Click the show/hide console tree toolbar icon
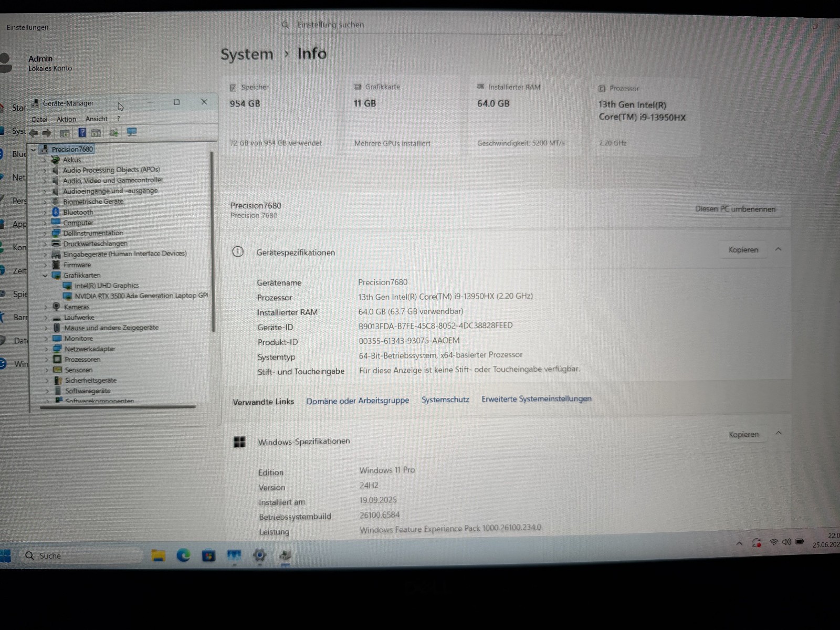 pos(65,133)
